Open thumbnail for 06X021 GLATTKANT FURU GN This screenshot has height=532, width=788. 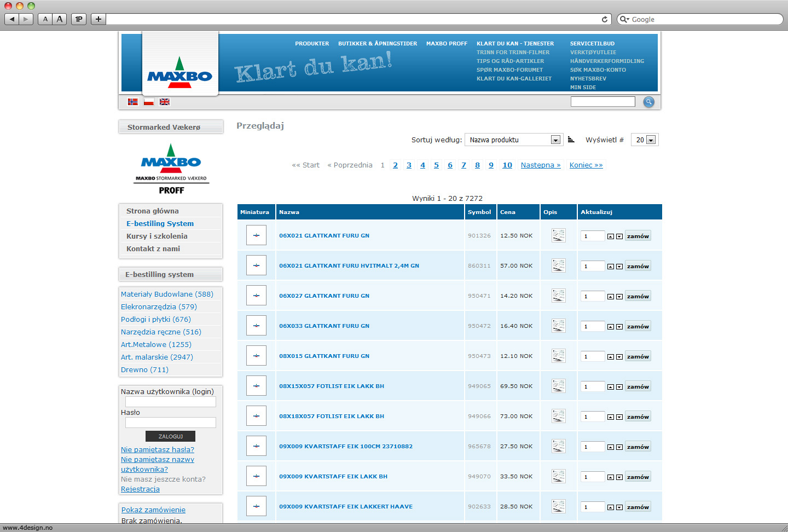(256, 235)
